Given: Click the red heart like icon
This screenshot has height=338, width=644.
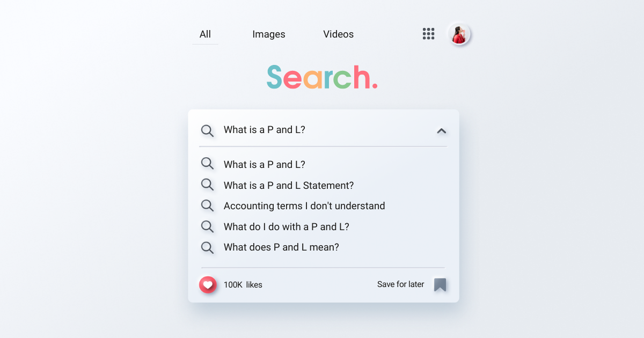Looking at the screenshot, I should pyautogui.click(x=208, y=285).
